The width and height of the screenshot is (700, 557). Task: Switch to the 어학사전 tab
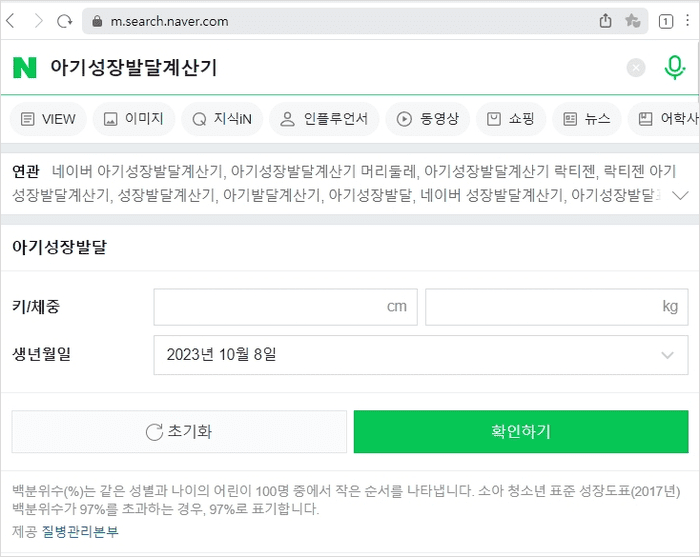click(x=664, y=119)
